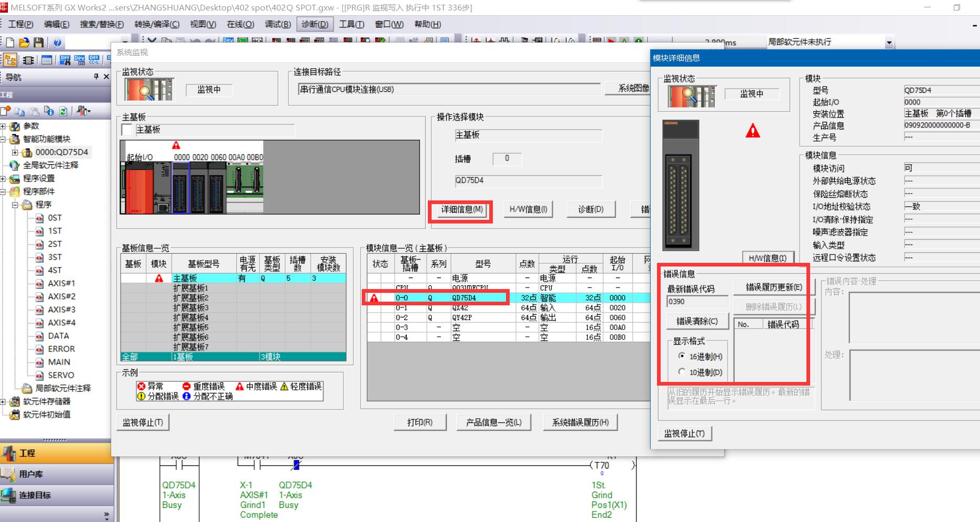Open the MAIN program in tree

point(59,362)
